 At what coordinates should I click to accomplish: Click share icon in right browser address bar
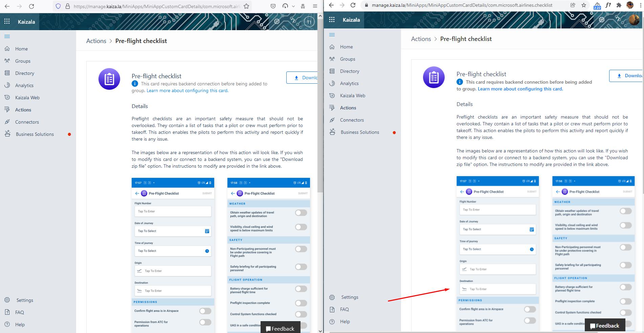pos(573,5)
